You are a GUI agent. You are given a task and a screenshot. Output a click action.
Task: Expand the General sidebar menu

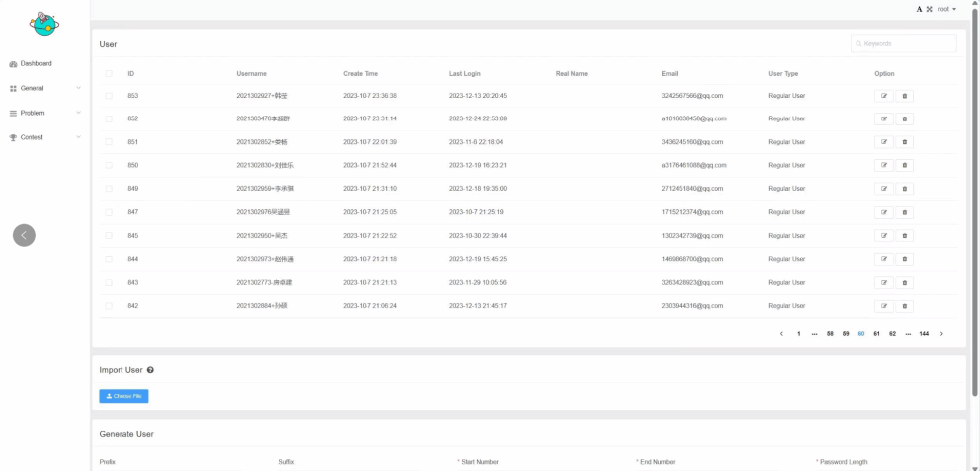[x=44, y=88]
